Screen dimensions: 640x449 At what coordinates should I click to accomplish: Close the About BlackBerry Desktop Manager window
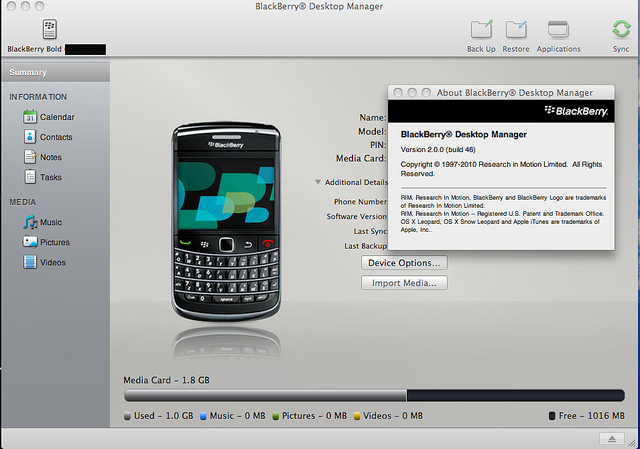(398, 93)
